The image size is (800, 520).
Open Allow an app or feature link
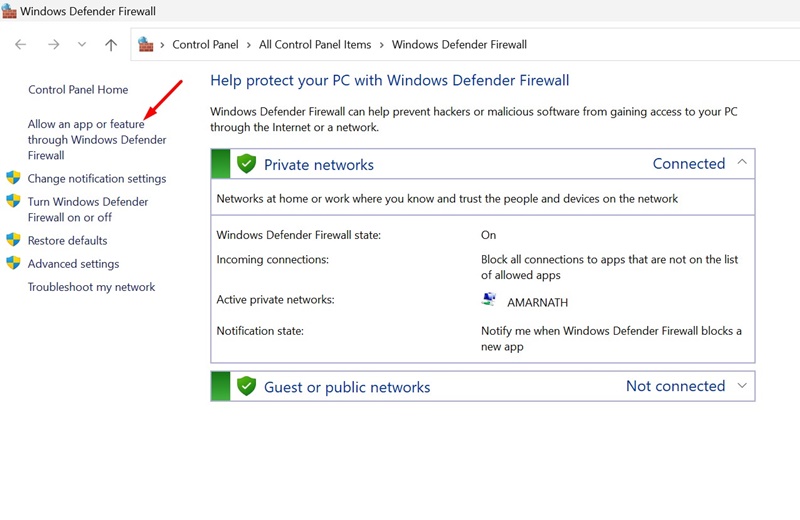click(97, 139)
